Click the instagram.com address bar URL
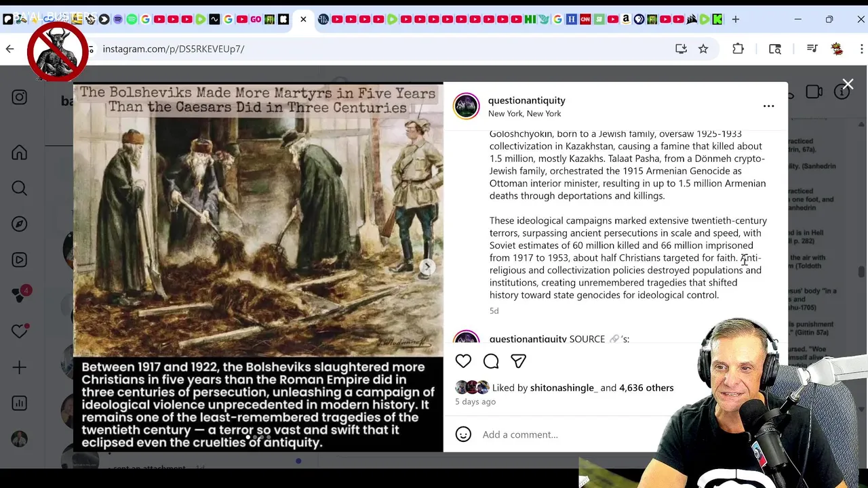 pos(174,49)
